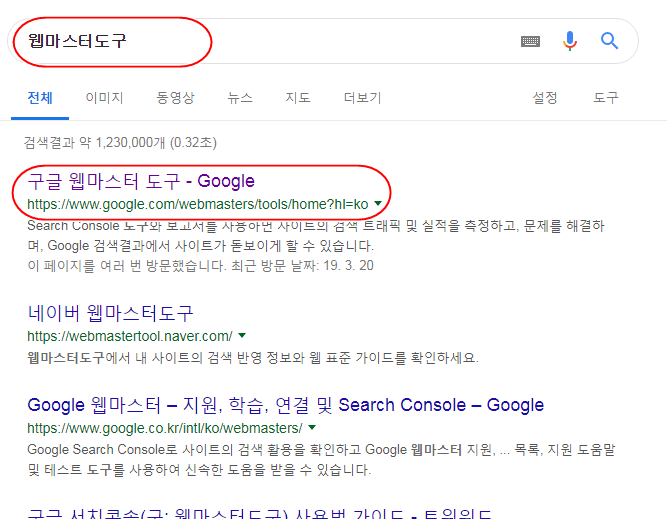The image size is (667, 519).
Task: Open the partially visible 구글 서치콘솔 사용법 가이드 result
Action: click(259, 513)
